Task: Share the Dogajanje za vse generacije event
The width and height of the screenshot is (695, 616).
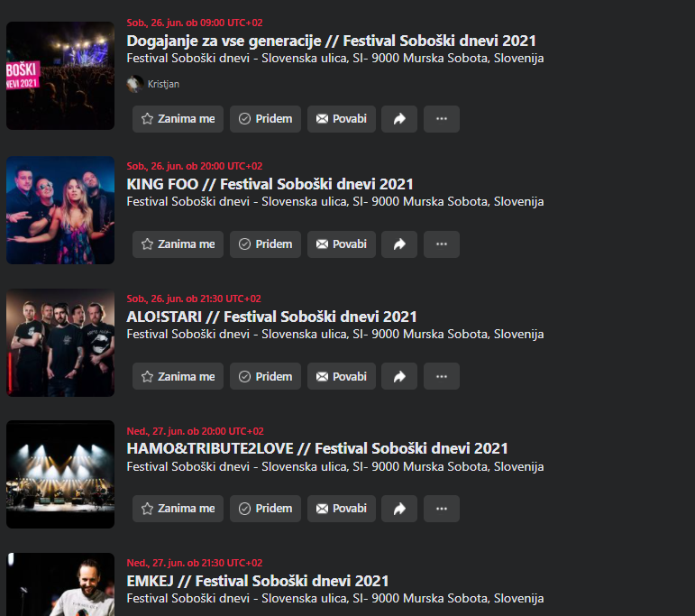Action: point(399,119)
